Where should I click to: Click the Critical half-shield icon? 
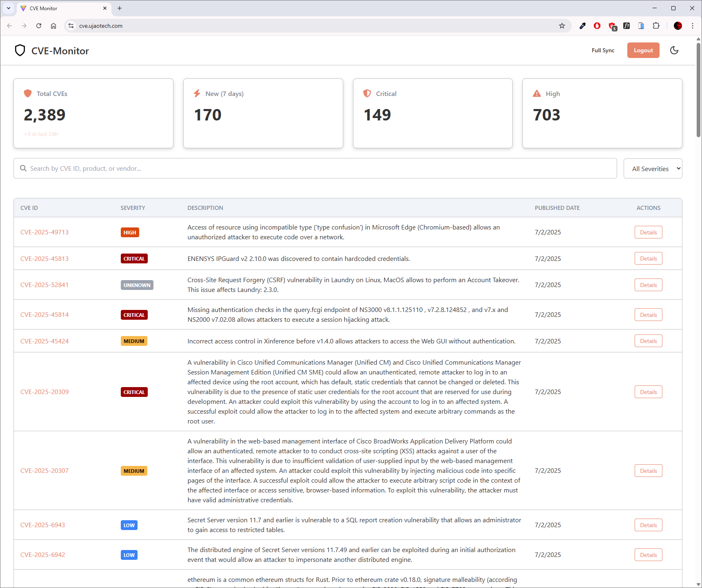pos(367,93)
